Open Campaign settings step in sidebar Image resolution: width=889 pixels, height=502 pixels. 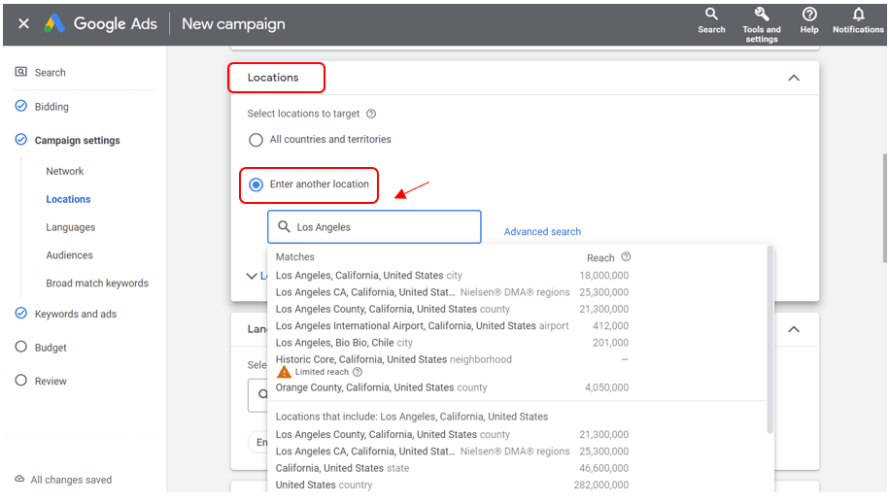(x=77, y=140)
